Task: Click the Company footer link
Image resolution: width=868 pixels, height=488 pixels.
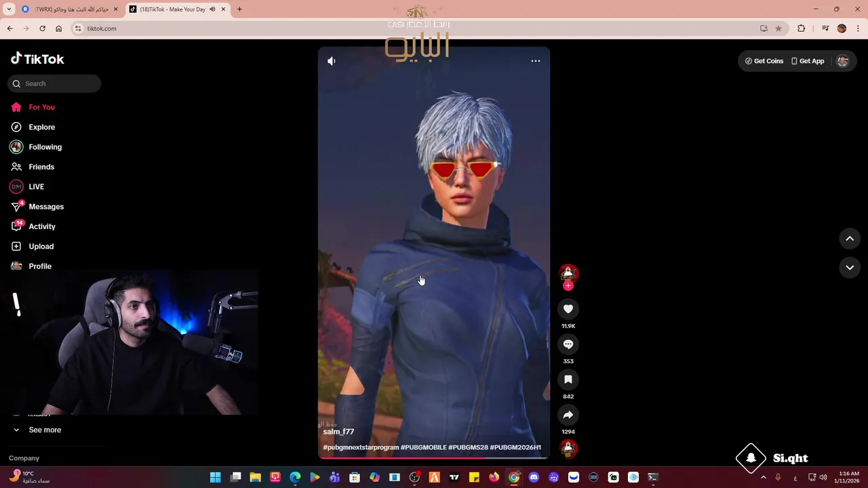Action: coord(24,458)
